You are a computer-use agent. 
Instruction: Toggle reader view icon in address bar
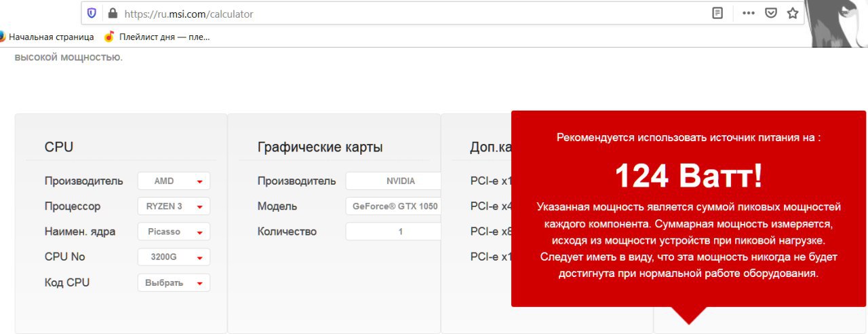coord(717,13)
